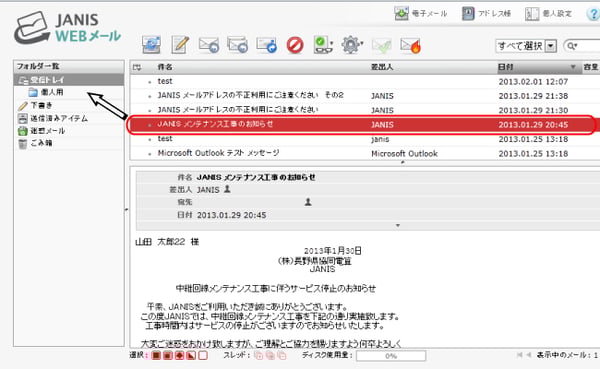Click the select current page icon in 選択
This screenshot has height=369, width=600.
pos(168,356)
